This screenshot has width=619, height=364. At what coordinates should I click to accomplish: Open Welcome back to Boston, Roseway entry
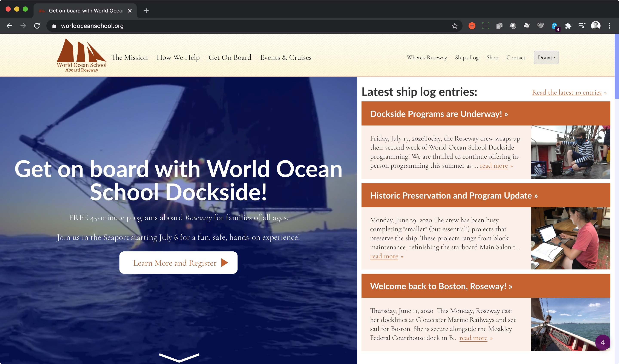point(486,286)
